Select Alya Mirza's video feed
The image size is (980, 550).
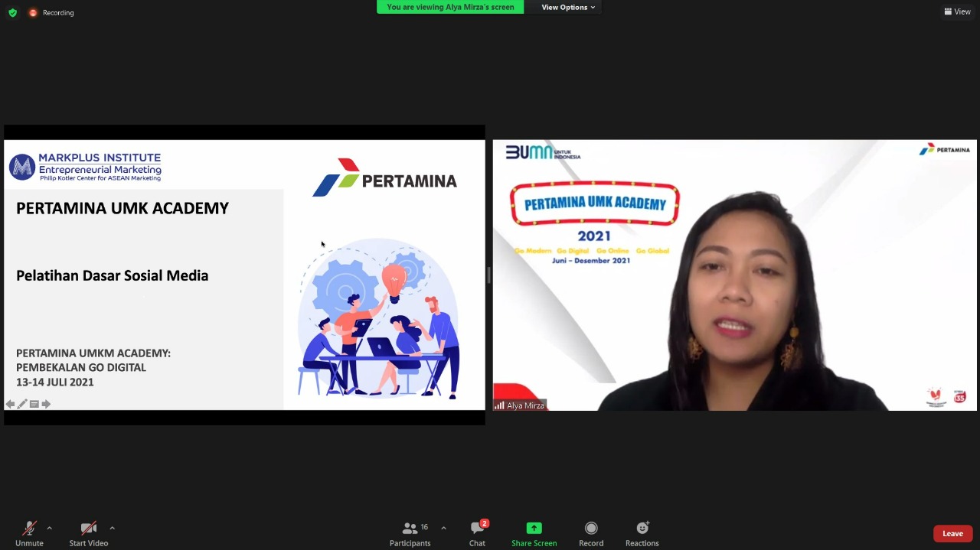(x=734, y=275)
